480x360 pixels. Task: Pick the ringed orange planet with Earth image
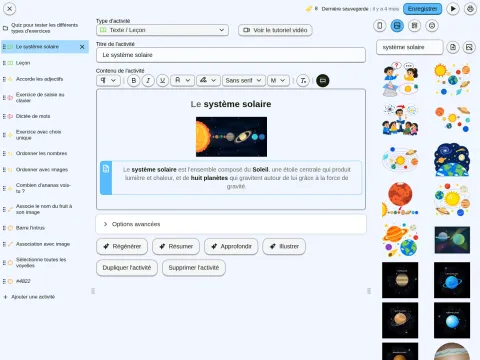[x=400, y=240]
